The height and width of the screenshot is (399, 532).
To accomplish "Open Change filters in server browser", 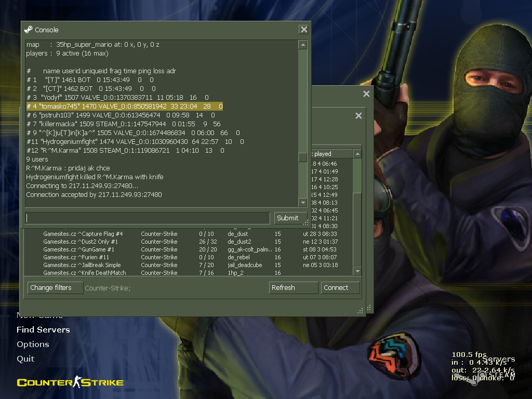I will pos(55,288).
